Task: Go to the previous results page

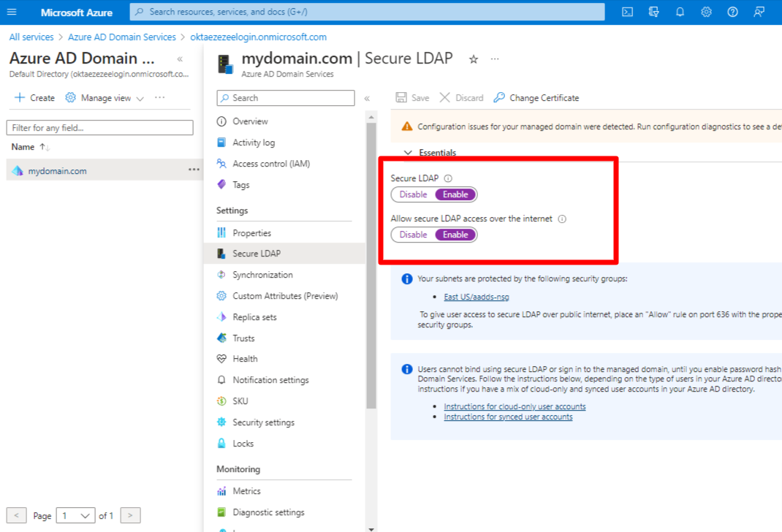Action: (16, 515)
